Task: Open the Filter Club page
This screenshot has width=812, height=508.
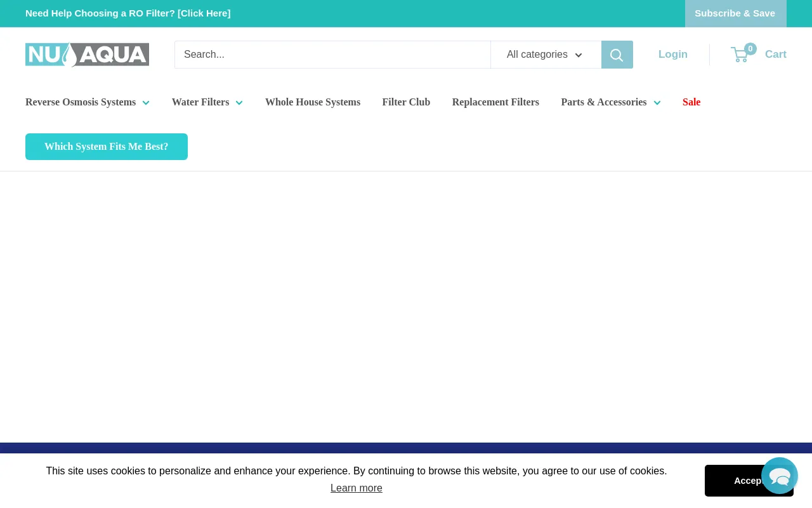Action: point(406,102)
